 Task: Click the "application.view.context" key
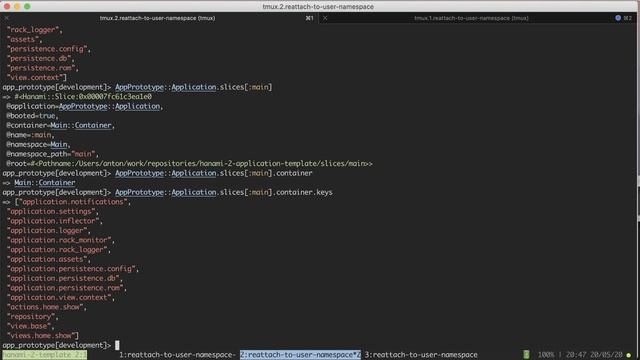[61, 298]
